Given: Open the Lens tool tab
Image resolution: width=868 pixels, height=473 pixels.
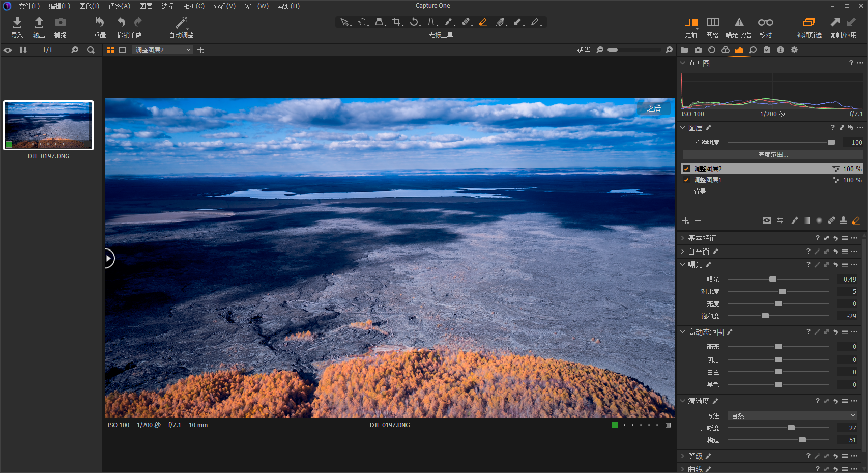Looking at the screenshot, I should pyautogui.click(x=712, y=50).
